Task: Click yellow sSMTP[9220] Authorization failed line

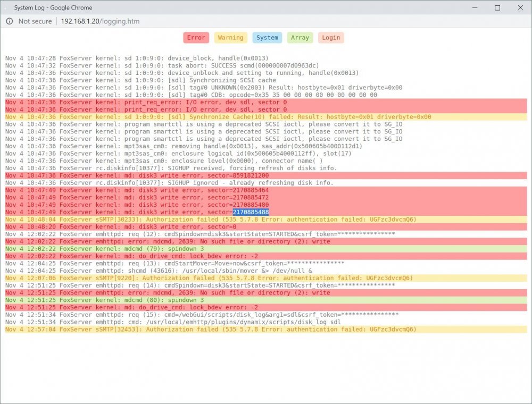Action: (x=266, y=278)
